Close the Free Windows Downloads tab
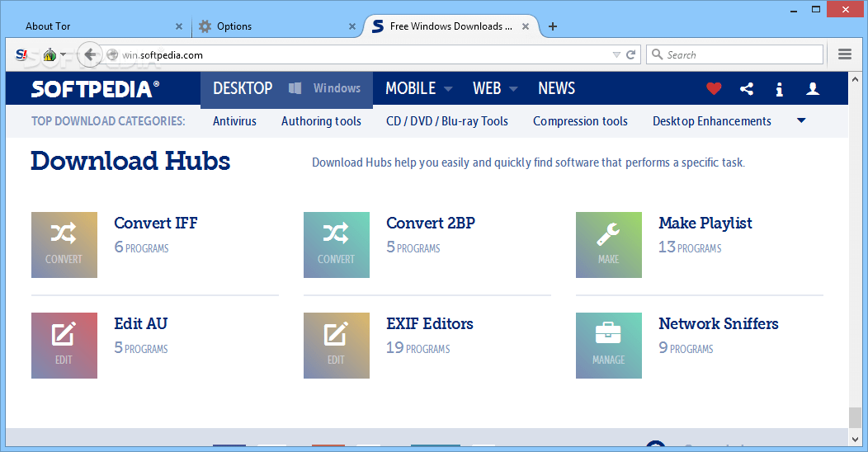 (526, 26)
